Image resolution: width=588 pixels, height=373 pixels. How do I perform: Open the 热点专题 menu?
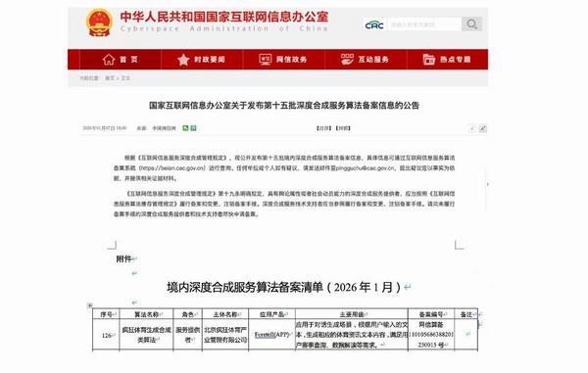tap(447, 59)
